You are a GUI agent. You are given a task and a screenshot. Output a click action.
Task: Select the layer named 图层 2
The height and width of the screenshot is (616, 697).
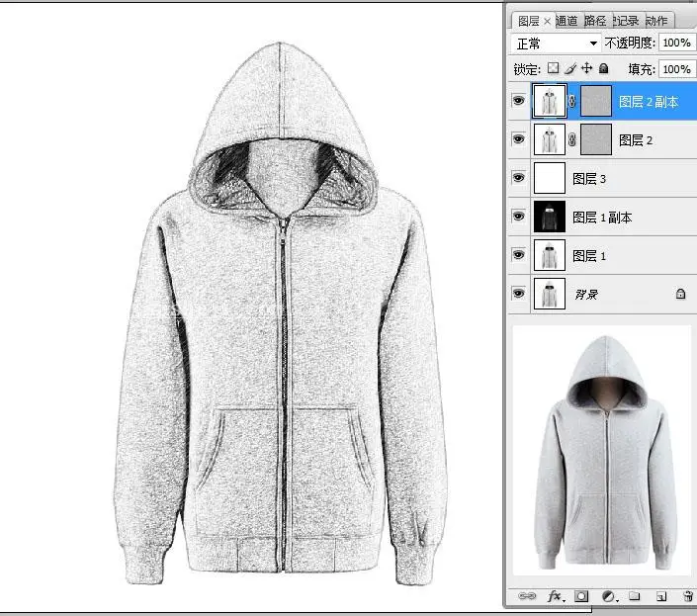pyautogui.click(x=636, y=140)
